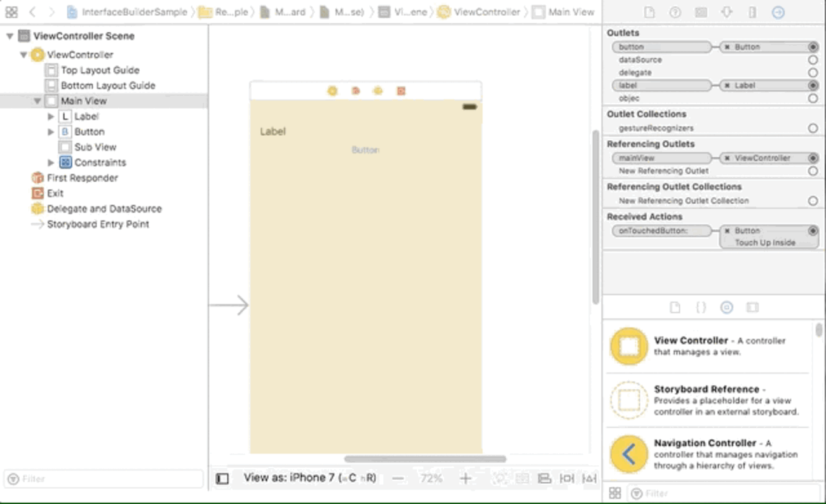Click View as: iPhone 7 button
The height and width of the screenshot is (504, 826).
click(x=309, y=478)
